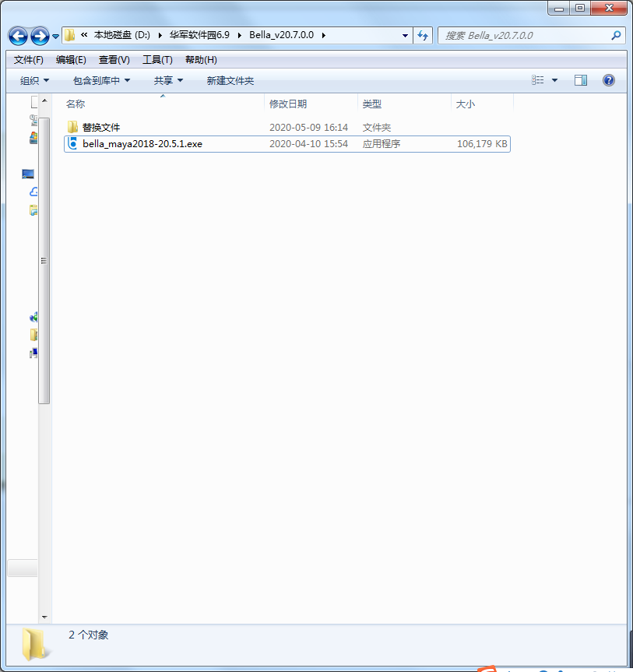Open the 包含到库中 dropdown

(101, 80)
